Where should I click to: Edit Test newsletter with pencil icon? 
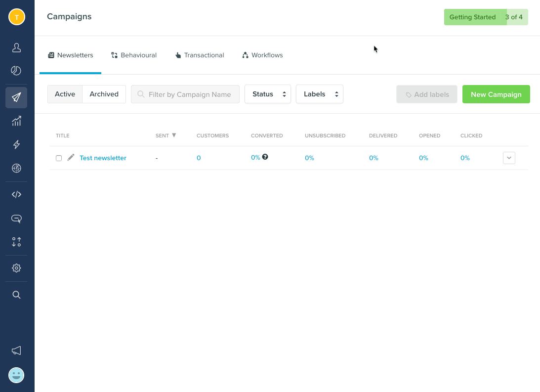tap(71, 158)
